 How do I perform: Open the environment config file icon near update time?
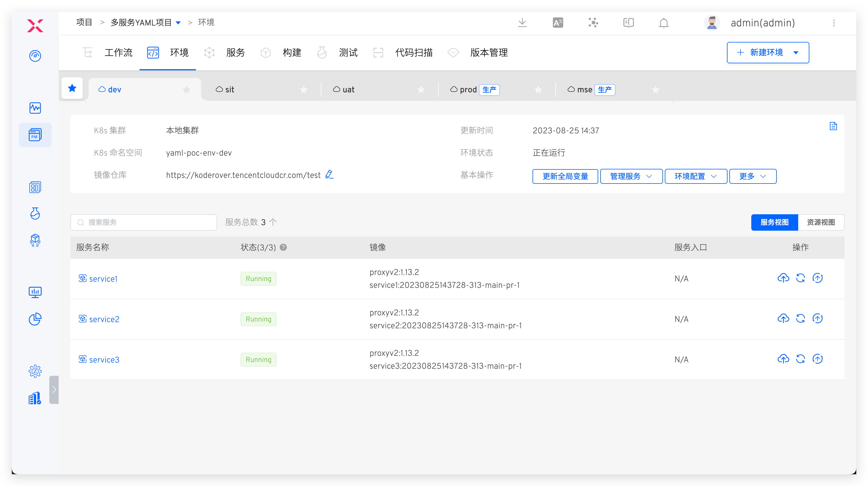(x=834, y=126)
